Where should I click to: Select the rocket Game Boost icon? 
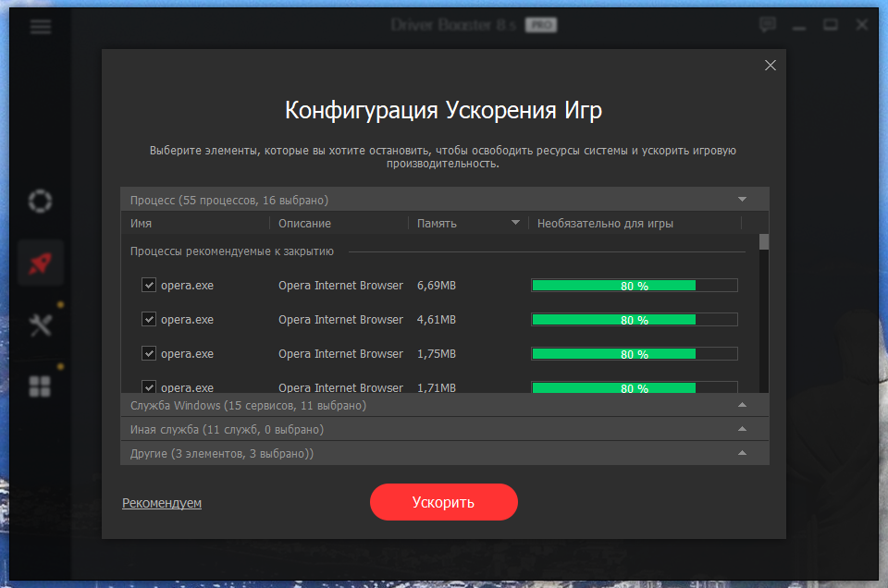click(40, 263)
